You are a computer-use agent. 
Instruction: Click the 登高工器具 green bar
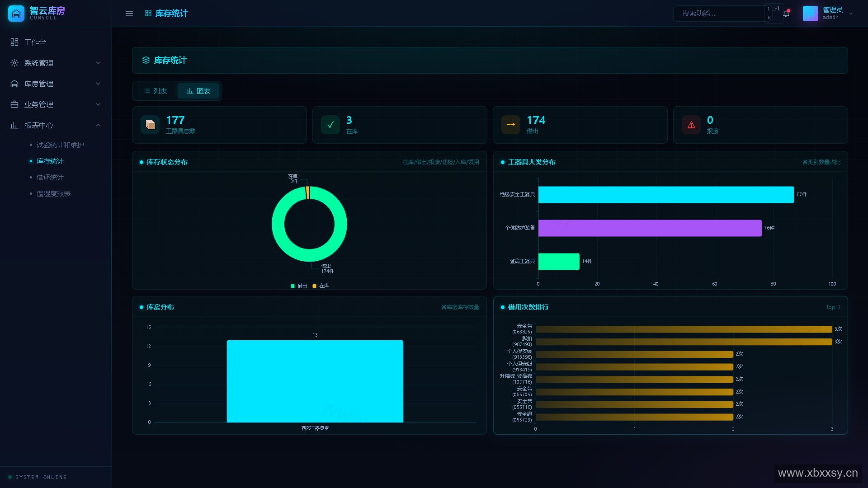[559, 261]
